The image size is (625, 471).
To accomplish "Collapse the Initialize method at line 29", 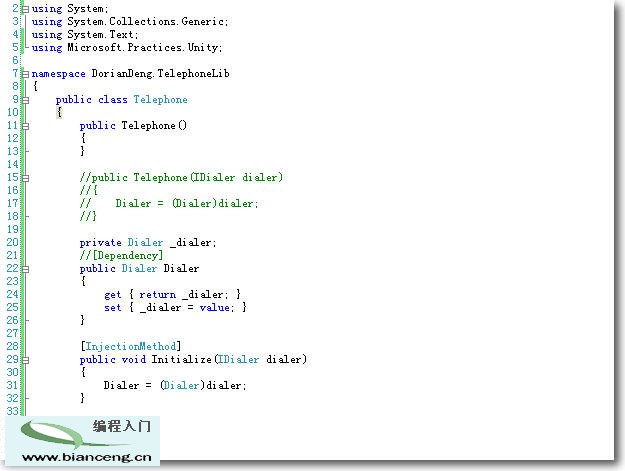I will (x=26, y=360).
